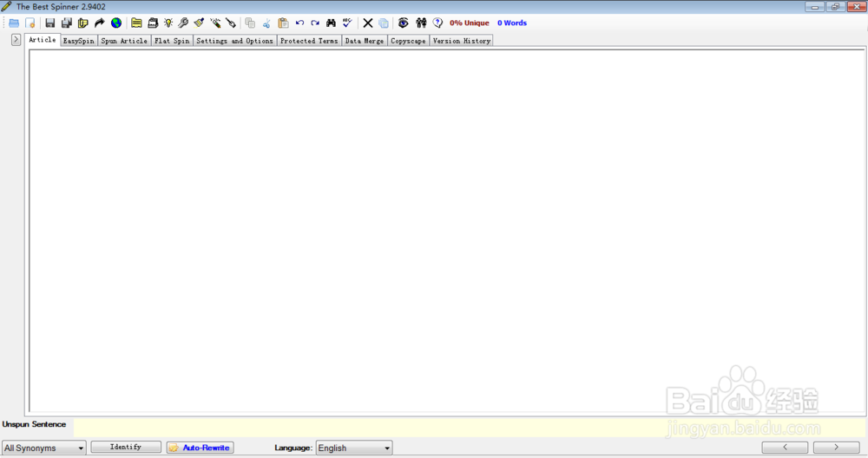Click the Auto-Rewrite button

tap(200, 448)
